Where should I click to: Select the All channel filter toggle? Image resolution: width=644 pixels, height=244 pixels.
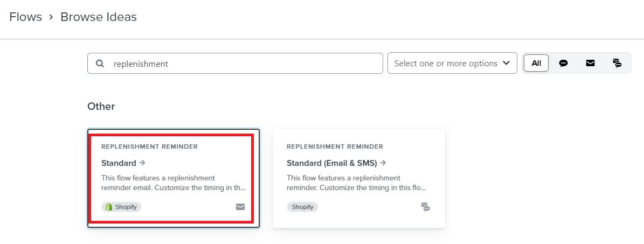[x=536, y=63]
